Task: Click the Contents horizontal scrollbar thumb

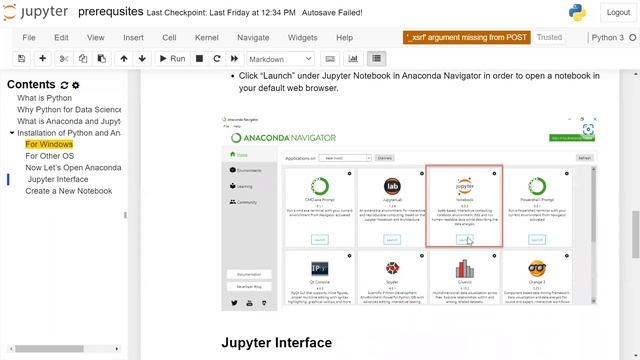Action: (49, 349)
